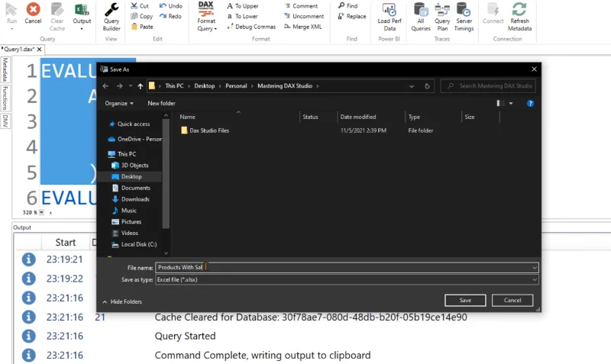Select the Dax Studio Files folder
The width and height of the screenshot is (611, 364).
pos(205,130)
